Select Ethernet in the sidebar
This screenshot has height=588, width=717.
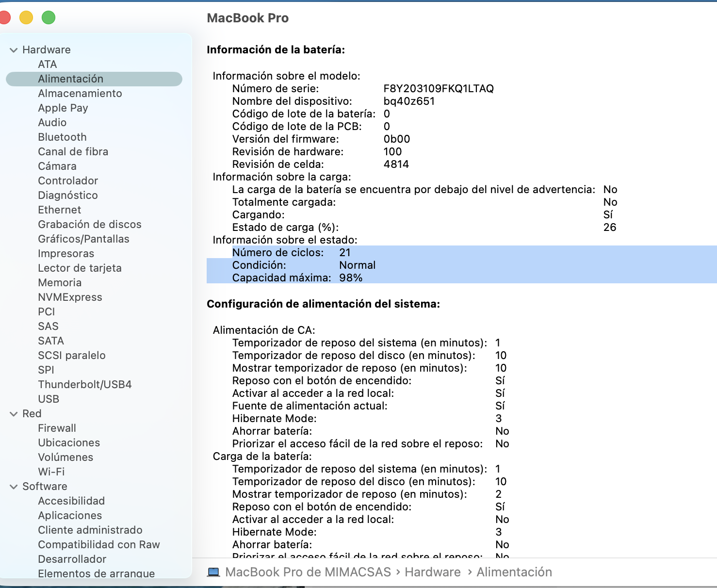click(x=60, y=210)
